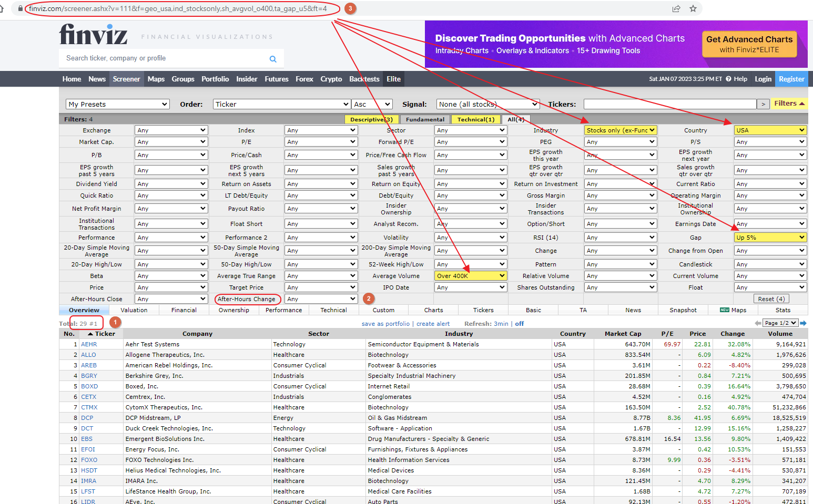The image size is (813, 504).
Task: Set refresh interval to 3min
Action: tap(501, 324)
